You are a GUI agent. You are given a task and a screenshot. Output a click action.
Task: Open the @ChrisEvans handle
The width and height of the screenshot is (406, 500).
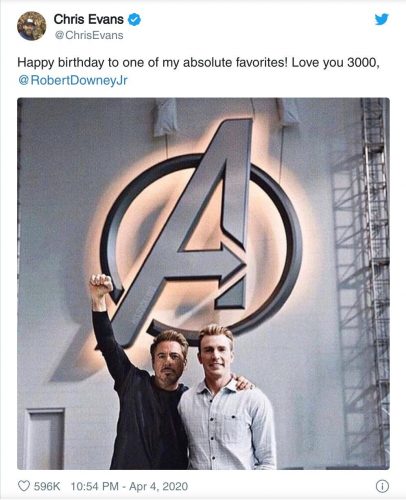89,35
